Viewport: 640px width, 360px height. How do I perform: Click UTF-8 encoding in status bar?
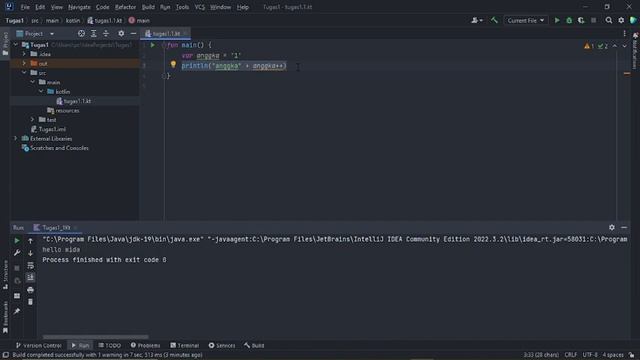tap(590, 355)
